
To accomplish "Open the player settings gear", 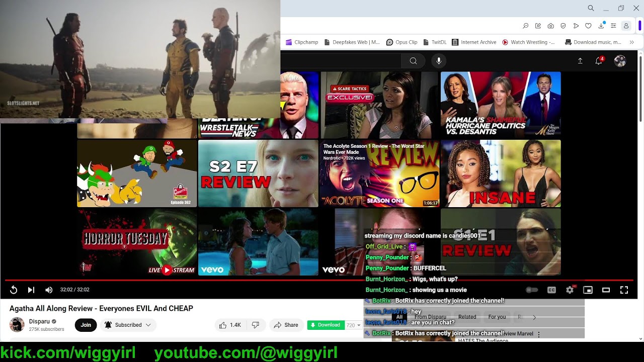I will click(x=570, y=290).
